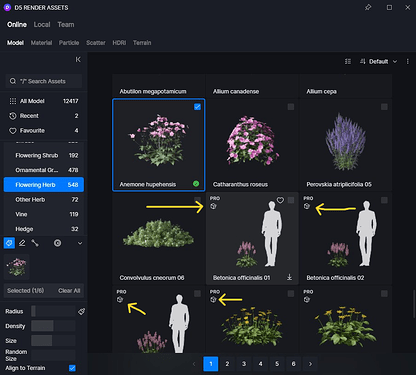The height and width of the screenshot is (375, 416).
Task: Open the Default sort dropdown
Action: pos(379,61)
